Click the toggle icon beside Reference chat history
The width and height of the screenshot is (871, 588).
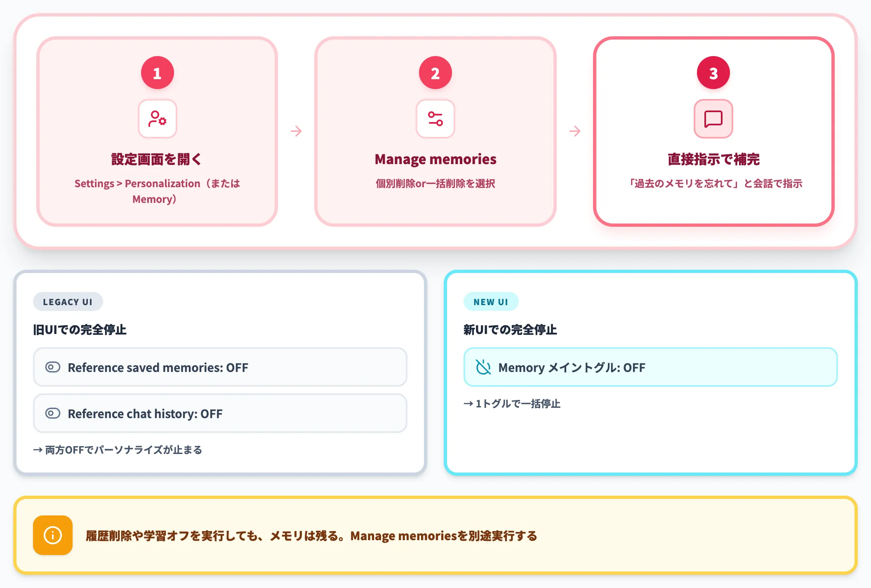pyautogui.click(x=53, y=413)
